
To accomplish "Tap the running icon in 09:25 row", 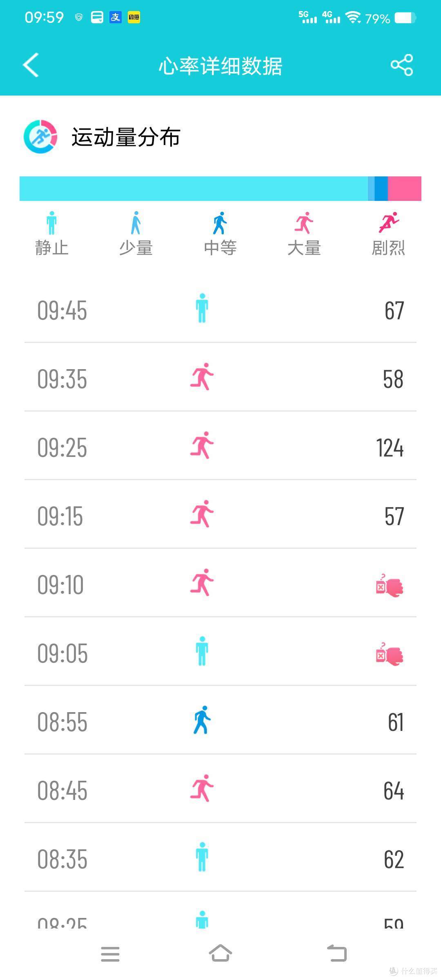I will point(202,445).
